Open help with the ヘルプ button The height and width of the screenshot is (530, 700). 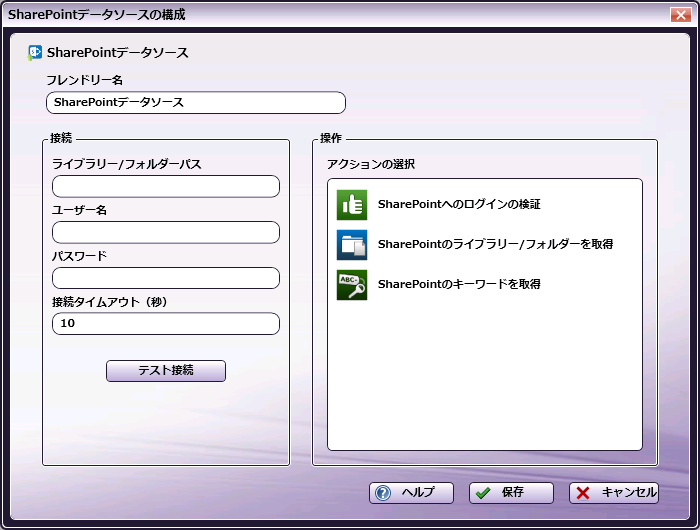(x=411, y=493)
